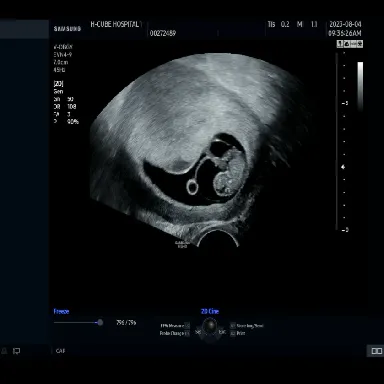384x384 pixels.
Task: Click the date 2023-08-04
Action: pos(345,24)
